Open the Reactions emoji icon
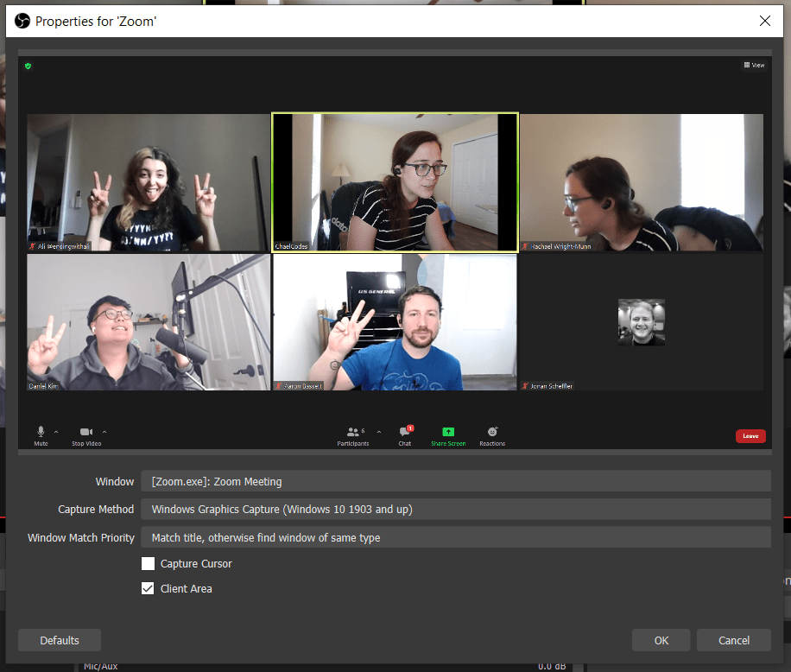Viewport: 791px width, 672px height. (492, 432)
